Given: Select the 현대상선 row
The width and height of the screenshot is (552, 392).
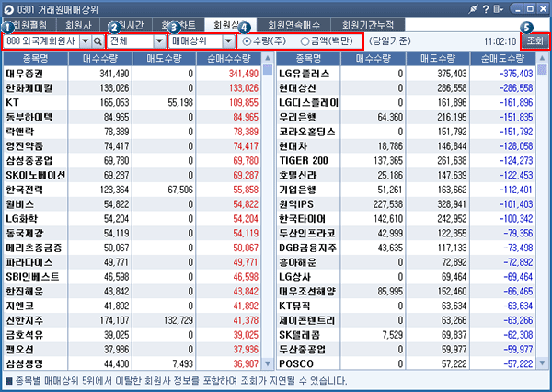Looking at the screenshot, I should pos(407,88).
